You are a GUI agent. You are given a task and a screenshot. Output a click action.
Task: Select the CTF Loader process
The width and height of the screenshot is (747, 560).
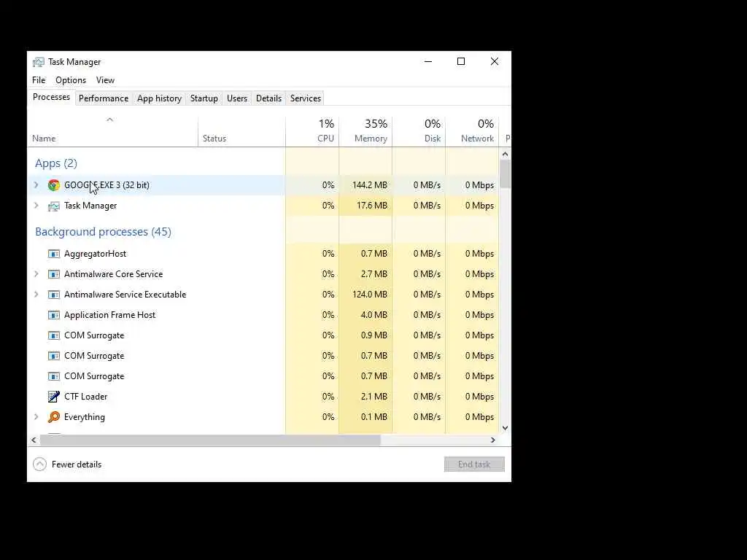(x=263, y=397)
